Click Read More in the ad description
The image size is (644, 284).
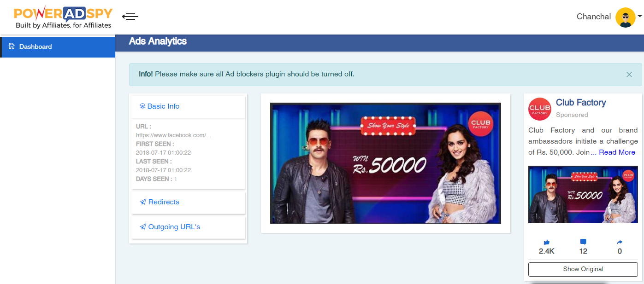tap(617, 152)
